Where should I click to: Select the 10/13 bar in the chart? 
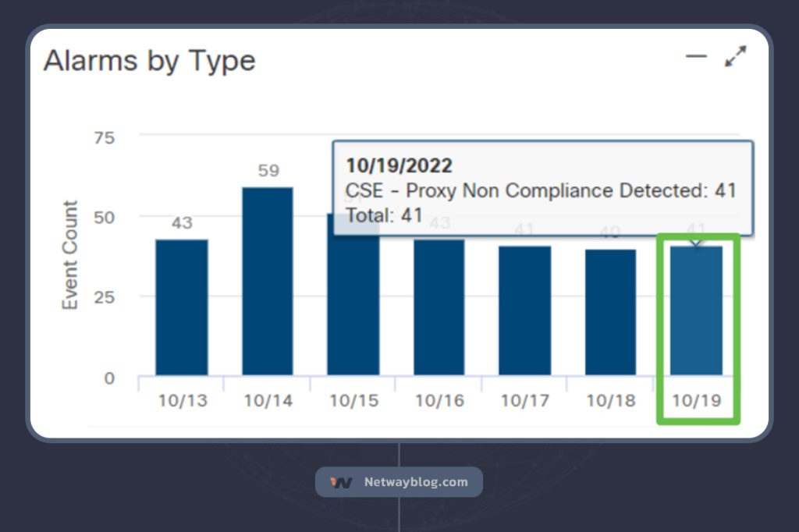182,307
